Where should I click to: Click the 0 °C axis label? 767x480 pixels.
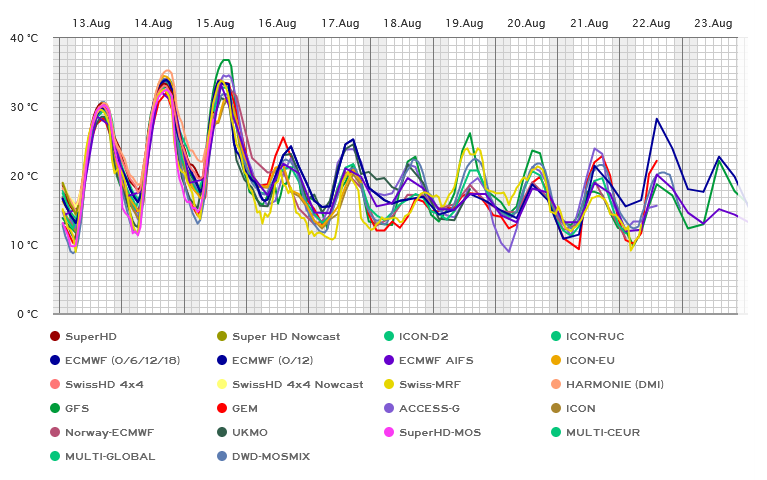[x=28, y=314]
